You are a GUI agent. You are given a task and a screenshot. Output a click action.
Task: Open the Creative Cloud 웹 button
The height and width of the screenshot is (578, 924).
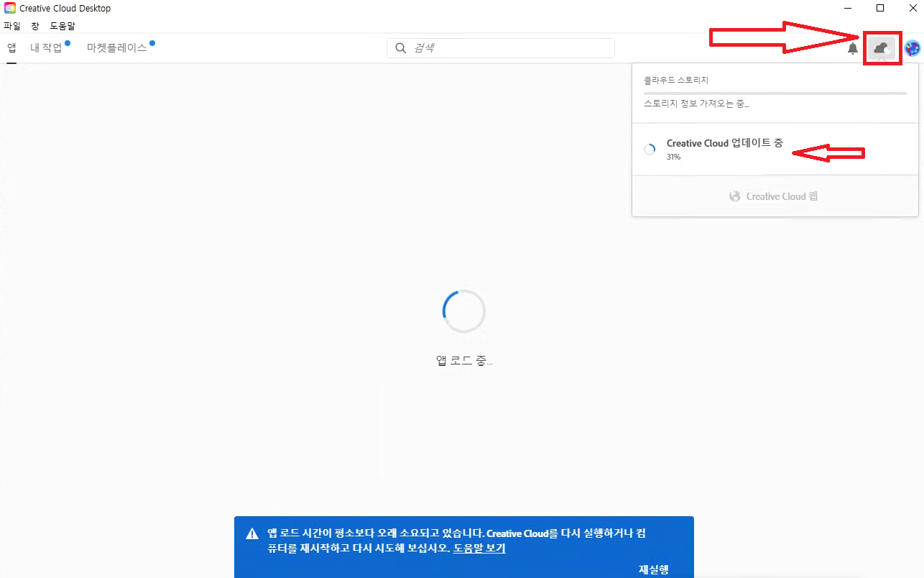click(775, 196)
